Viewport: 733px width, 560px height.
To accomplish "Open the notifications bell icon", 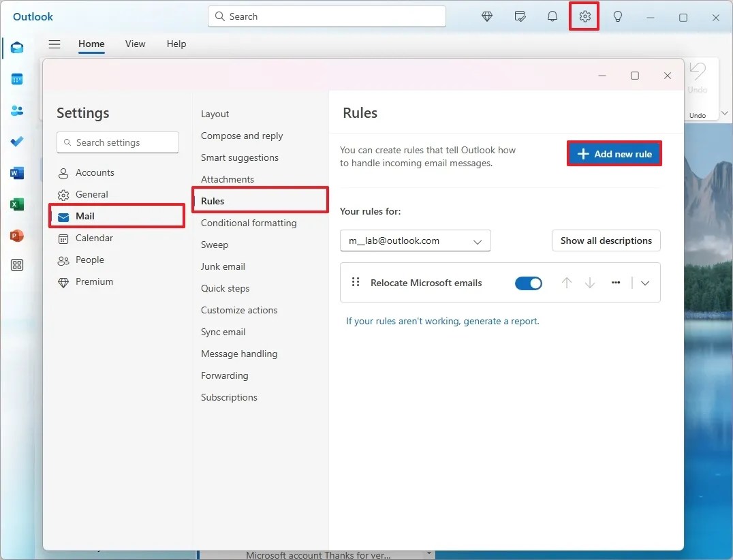I will pos(552,16).
